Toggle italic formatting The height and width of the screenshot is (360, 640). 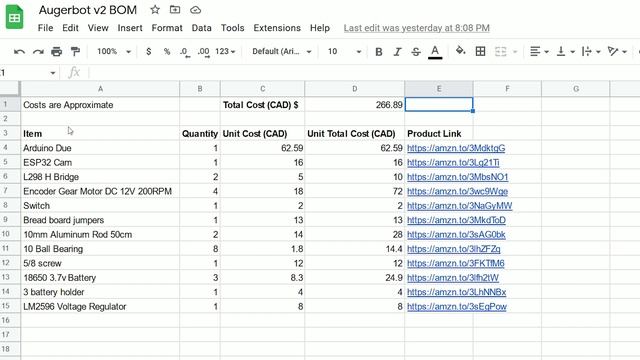[x=397, y=51]
